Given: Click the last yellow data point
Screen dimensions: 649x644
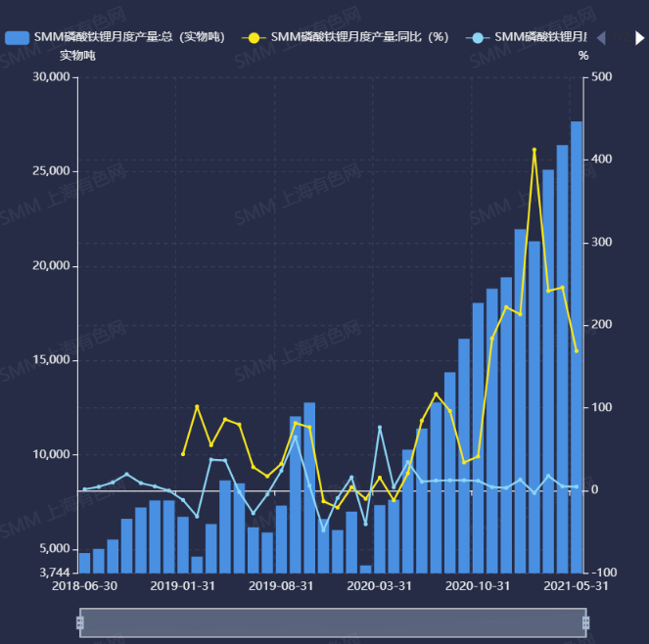Looking at the screenshot, I should tap(577, 350).
